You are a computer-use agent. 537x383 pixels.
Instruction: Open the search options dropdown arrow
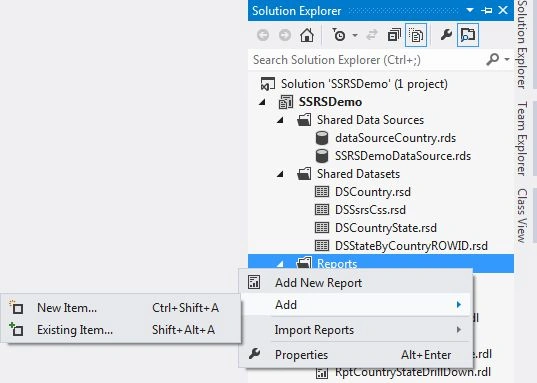[507, 60]
